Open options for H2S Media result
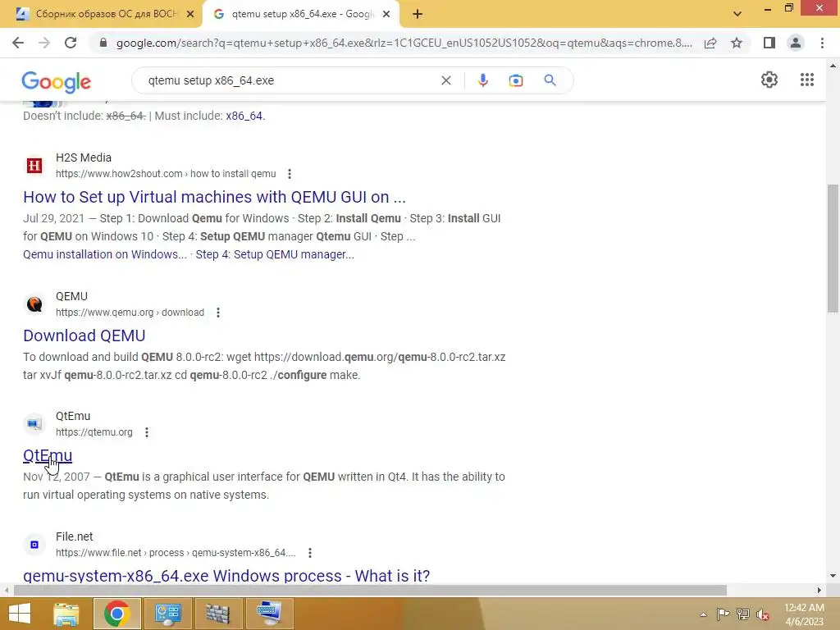 click(290, 174)
